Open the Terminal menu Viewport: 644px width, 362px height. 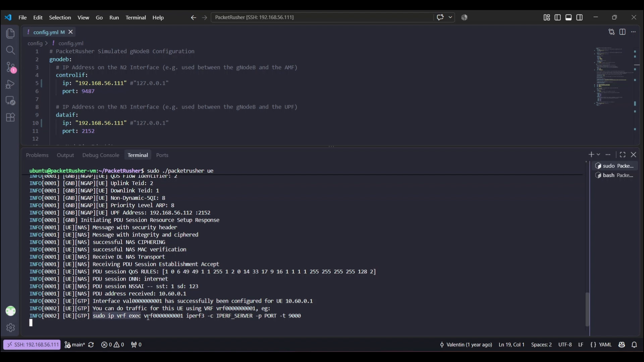point(136,17)
